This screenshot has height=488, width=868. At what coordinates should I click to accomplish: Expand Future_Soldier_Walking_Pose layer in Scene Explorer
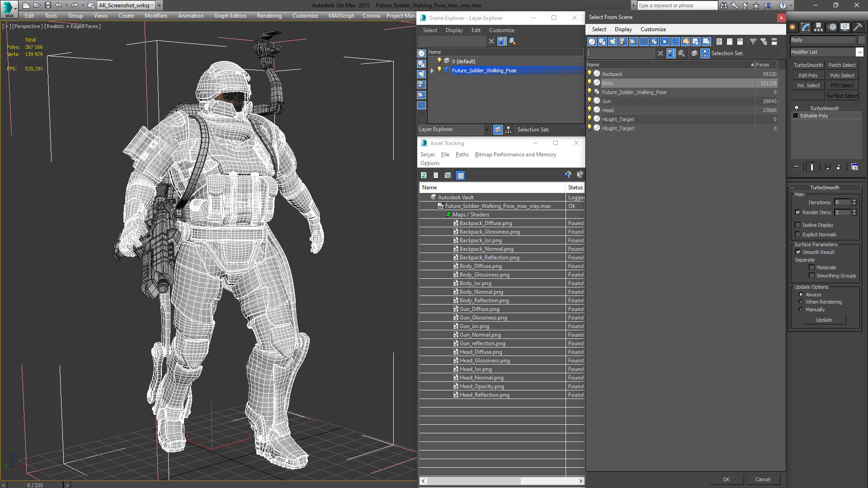point(432,70)
